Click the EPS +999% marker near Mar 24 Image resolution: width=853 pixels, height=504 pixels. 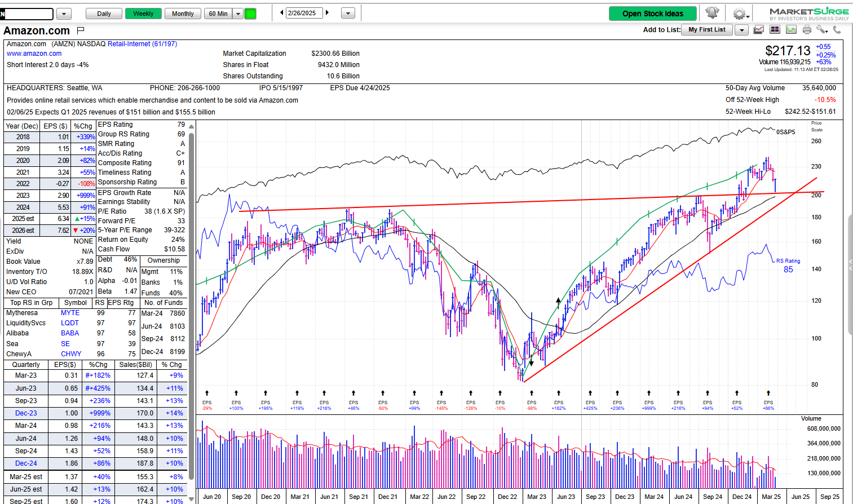649,405
